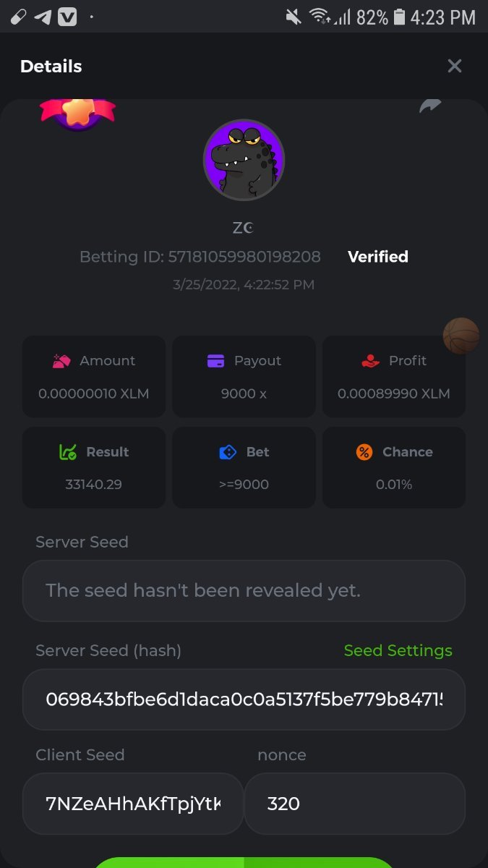The image size is (488, 868).
Task: Click the Client Seed field
Action: [x=133, y=804]
